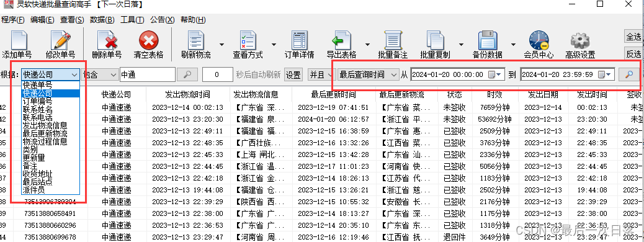Select 快递单号 in the dropdown list
Viewport: 644px width, 242px height.
point(50,85)
